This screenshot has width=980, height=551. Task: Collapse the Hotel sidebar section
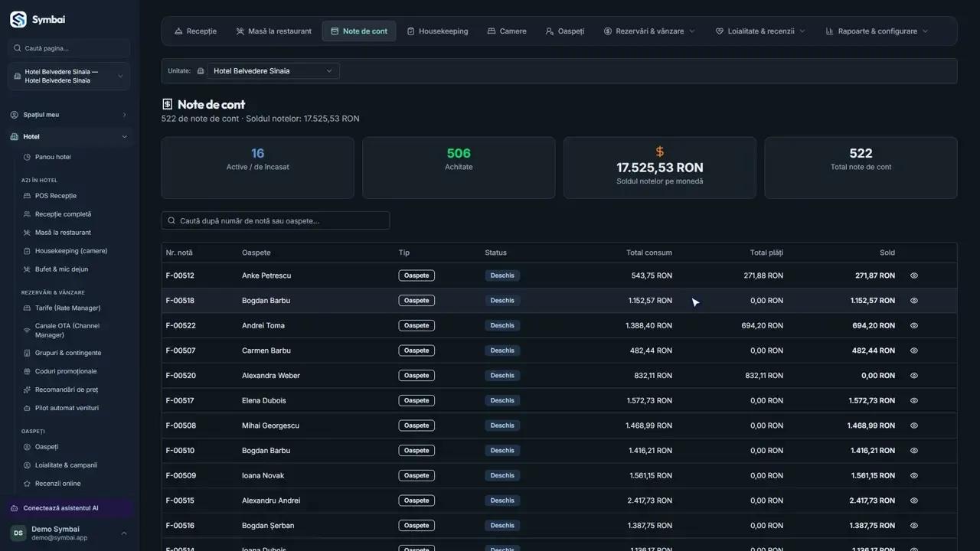[69, 136]
